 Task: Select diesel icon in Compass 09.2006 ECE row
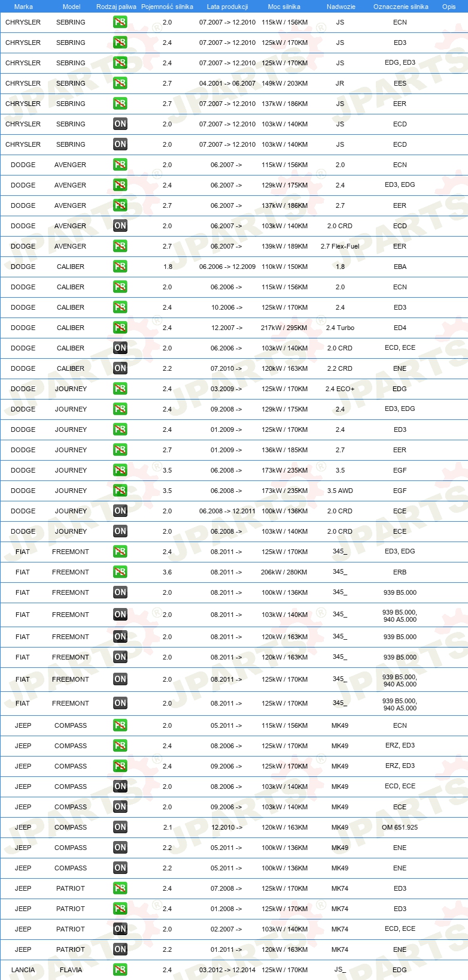(x=120, y=807)
